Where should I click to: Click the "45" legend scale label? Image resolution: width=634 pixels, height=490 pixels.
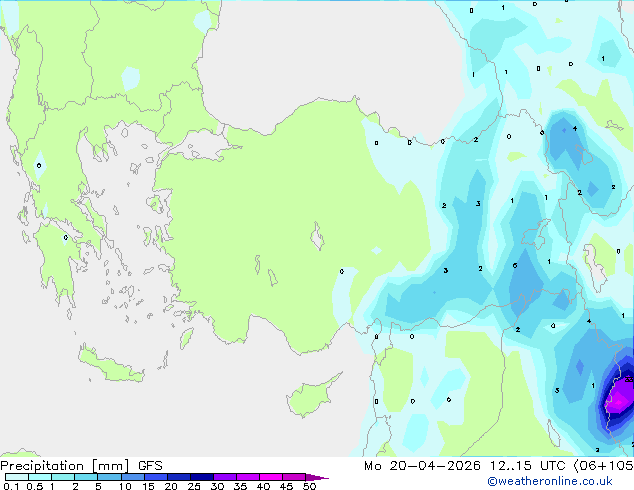(286, 486)
